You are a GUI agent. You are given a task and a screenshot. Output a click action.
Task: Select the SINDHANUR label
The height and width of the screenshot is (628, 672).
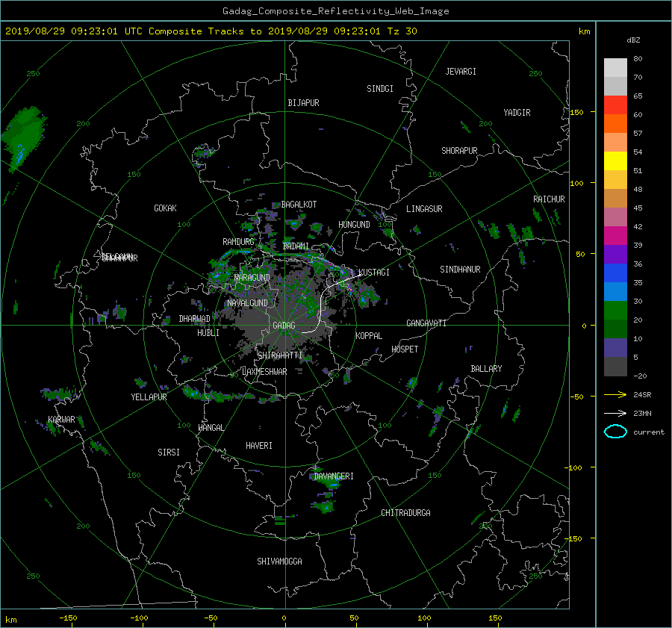point(460,270)
